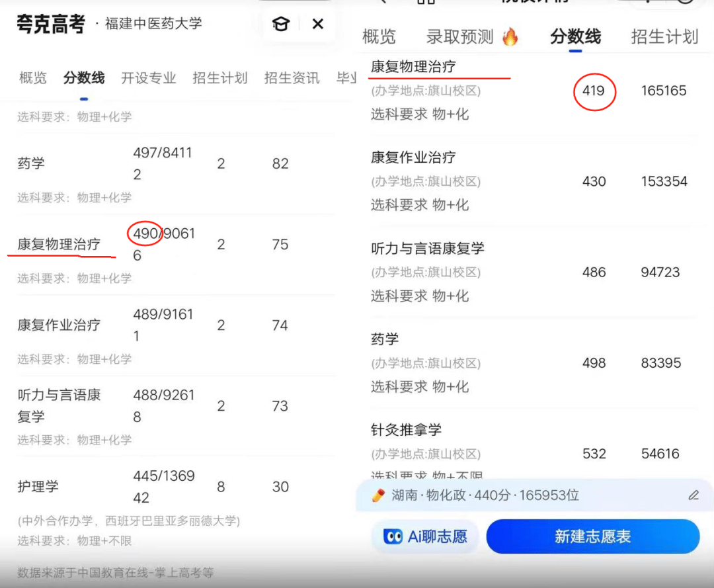Tap 湖南·物化政·440分 score info bar

(534, 495)
